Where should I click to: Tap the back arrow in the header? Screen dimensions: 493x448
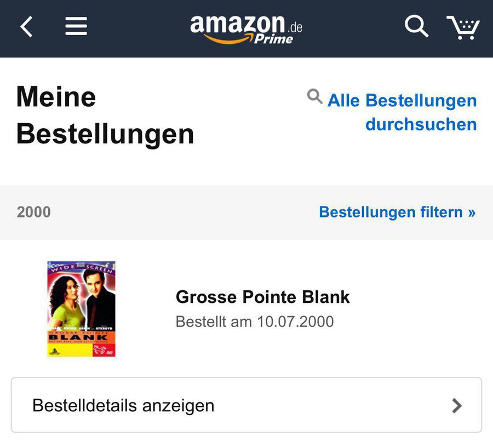tap(26, 26)
